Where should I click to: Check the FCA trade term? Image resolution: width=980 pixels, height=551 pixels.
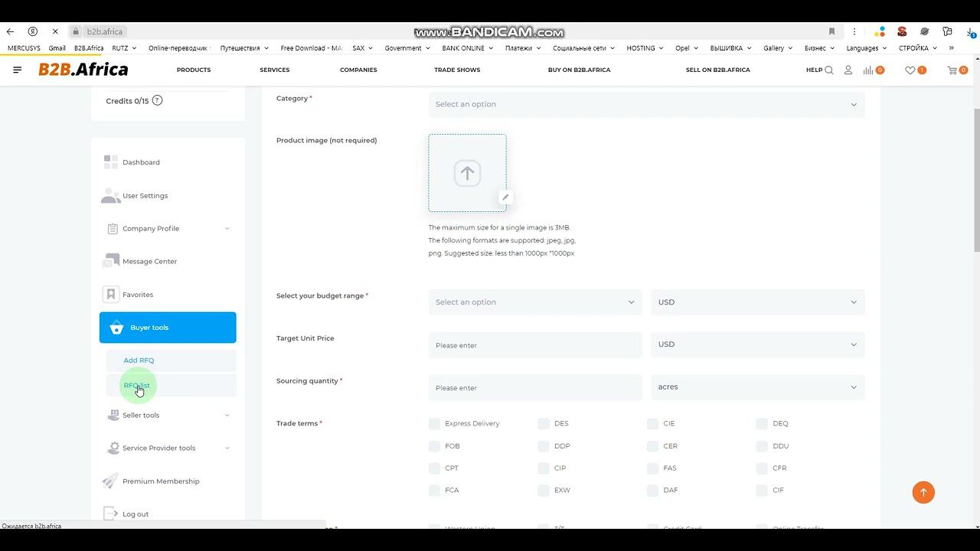tap(435, 490)
